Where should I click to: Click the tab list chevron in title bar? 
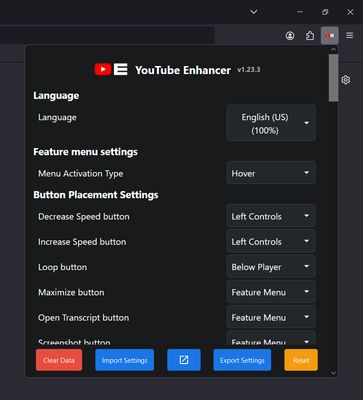pyautogui.click(x=254, y=12)
